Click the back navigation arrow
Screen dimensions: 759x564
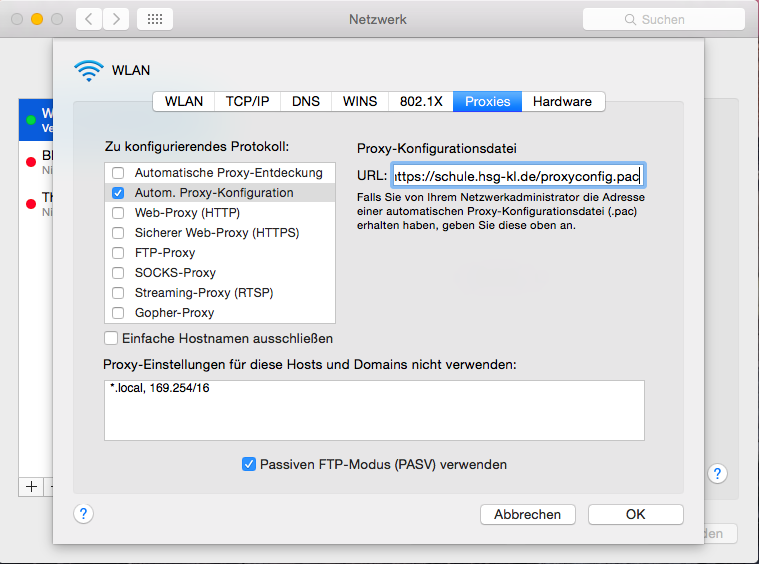90,19
